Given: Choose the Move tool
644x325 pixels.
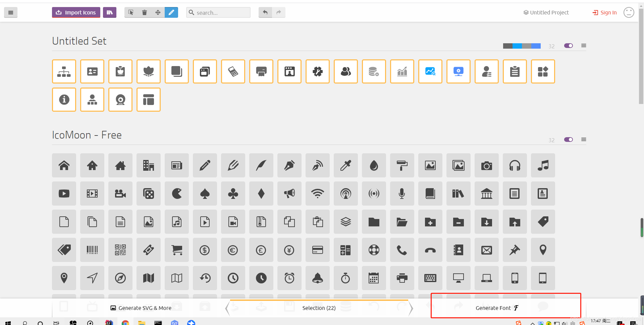Looking at the screenshot, I should (158, 12).
